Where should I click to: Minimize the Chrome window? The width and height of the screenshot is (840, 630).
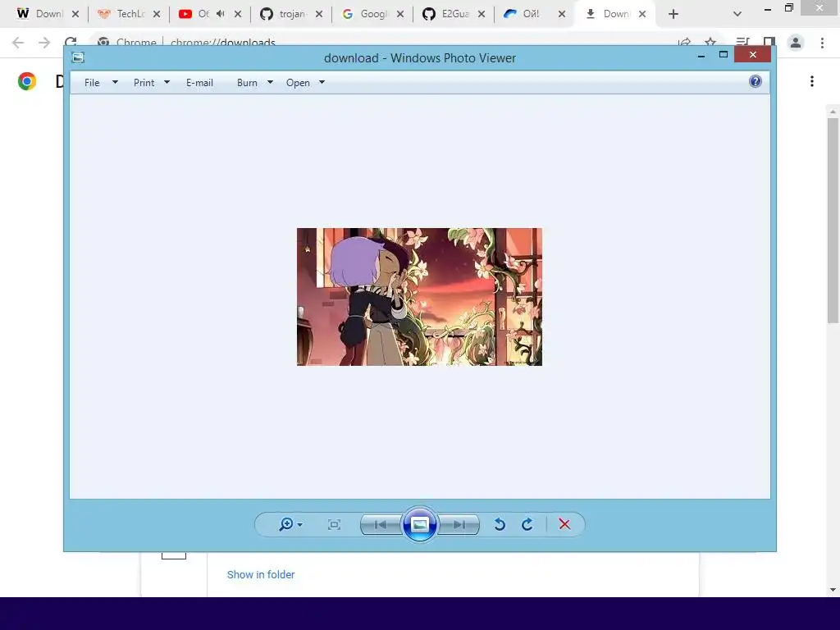(768, 9)
